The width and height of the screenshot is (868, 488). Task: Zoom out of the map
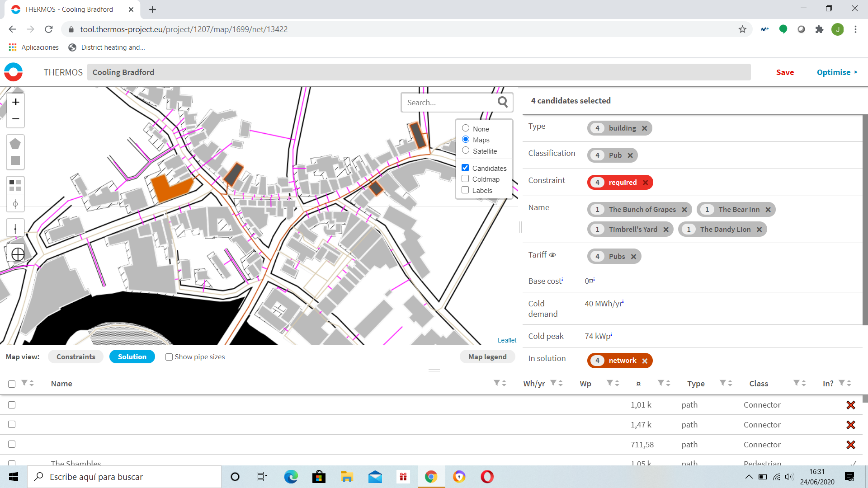15,119
